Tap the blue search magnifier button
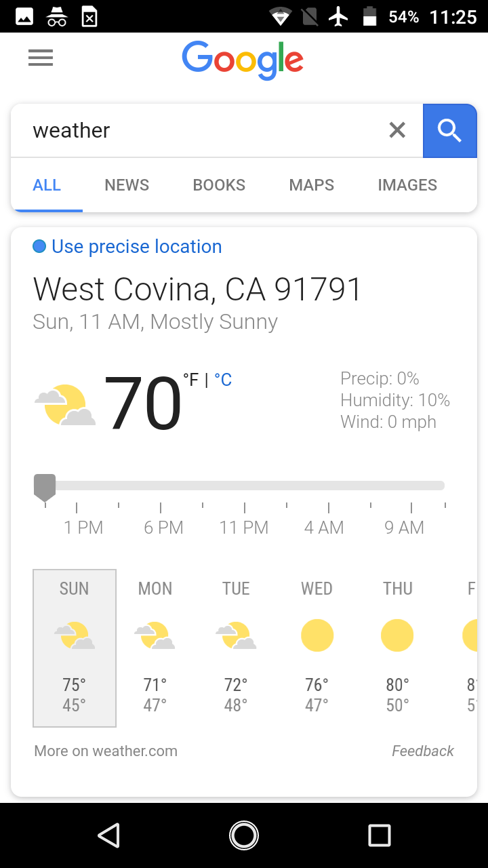This screenshot has width=488, height=868. [449, 130]
